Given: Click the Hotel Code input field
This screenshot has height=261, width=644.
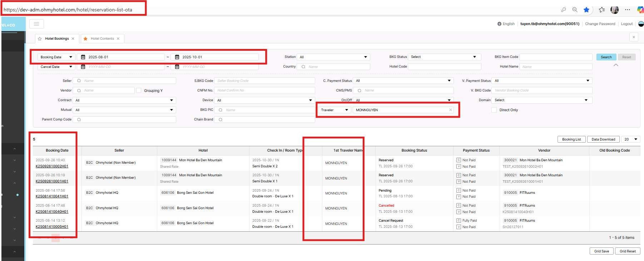Looking at the screenshot, I should (444, 67).
